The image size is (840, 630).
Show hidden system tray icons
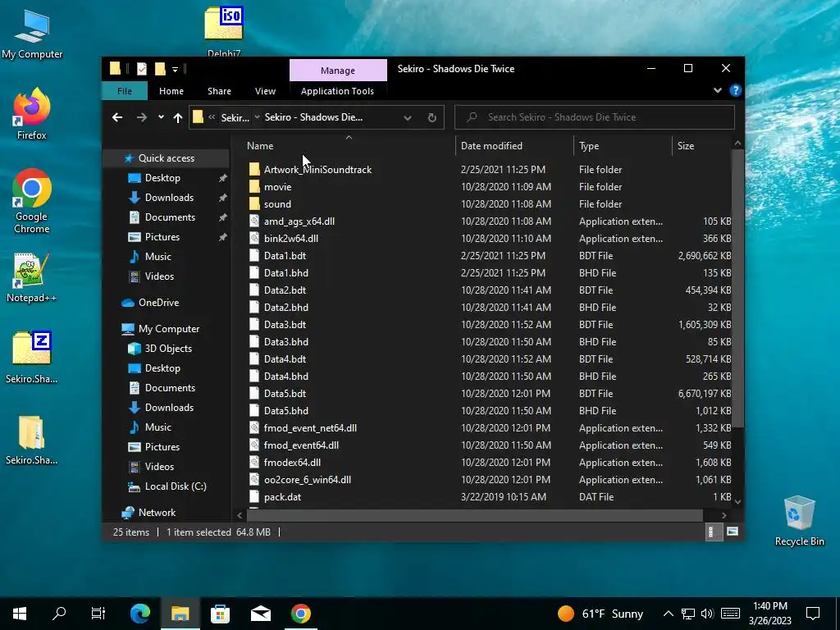point(668,614)
